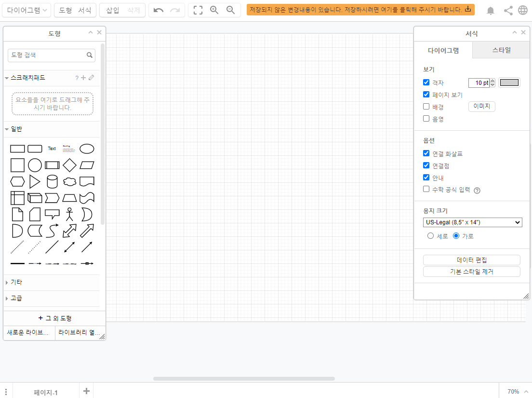Select the callout speech bubble shape

(x=52, y=214)
